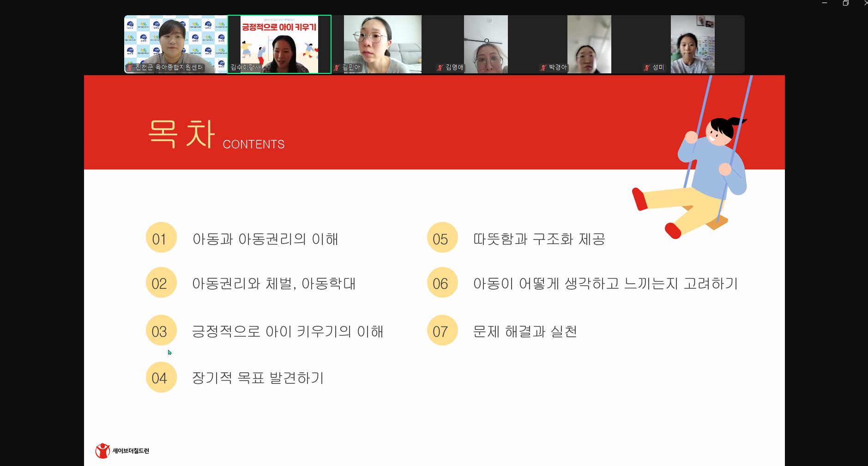Select 성미 participant video tile
Screen dimensions: 868x466
(x=693, y=44)
